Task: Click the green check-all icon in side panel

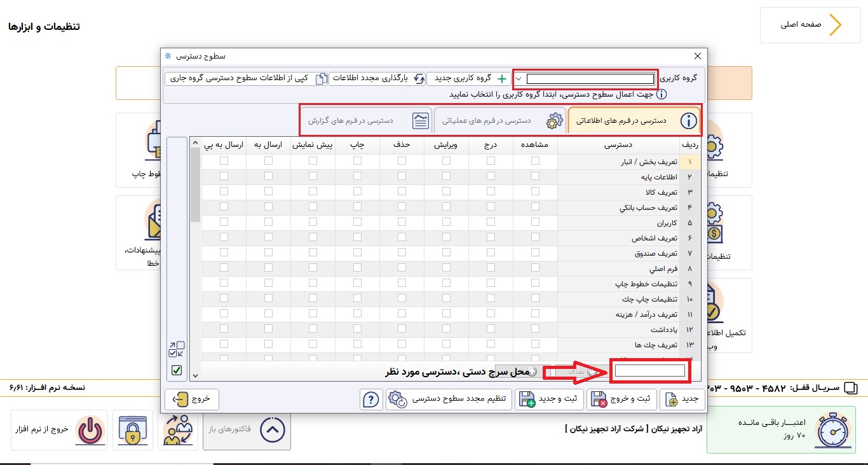Action: (176, 370)
